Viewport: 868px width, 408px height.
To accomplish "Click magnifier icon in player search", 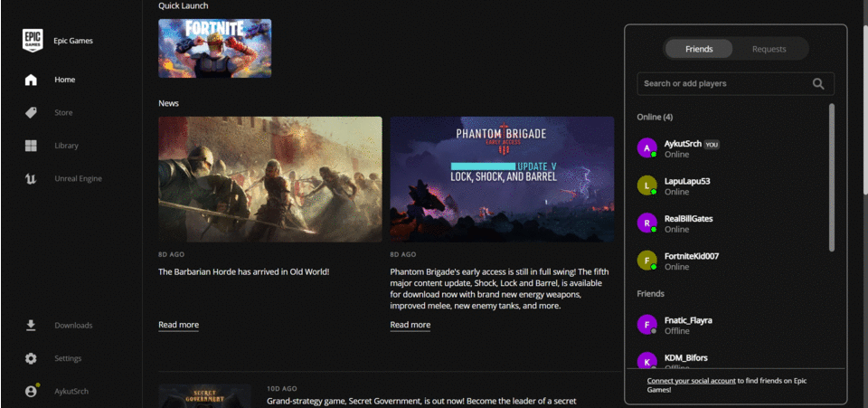I will pyautogui.click(x=818, y=84).
